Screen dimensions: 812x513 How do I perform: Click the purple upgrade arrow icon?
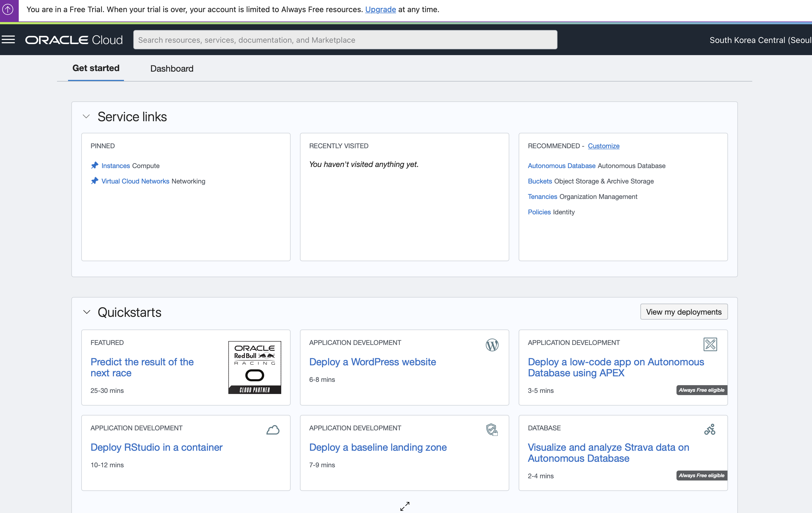pos(8,9)
